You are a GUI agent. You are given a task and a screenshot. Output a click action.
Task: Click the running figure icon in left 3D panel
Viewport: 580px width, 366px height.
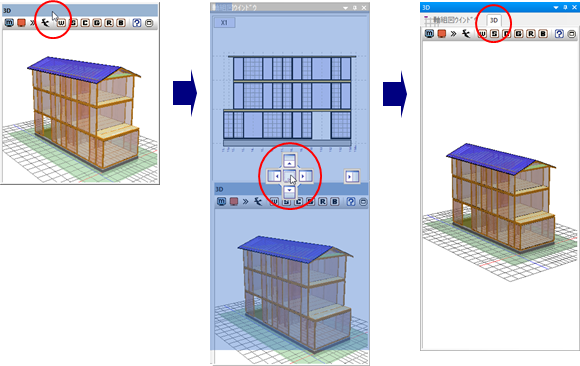tap(45, 23)
